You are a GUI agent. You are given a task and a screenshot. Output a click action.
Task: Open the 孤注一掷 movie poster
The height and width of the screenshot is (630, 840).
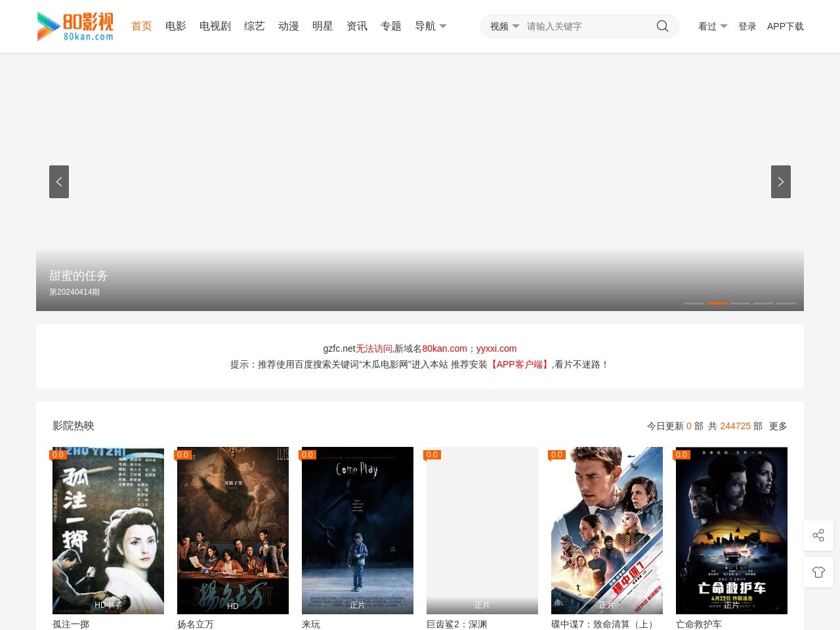[108, 530]
